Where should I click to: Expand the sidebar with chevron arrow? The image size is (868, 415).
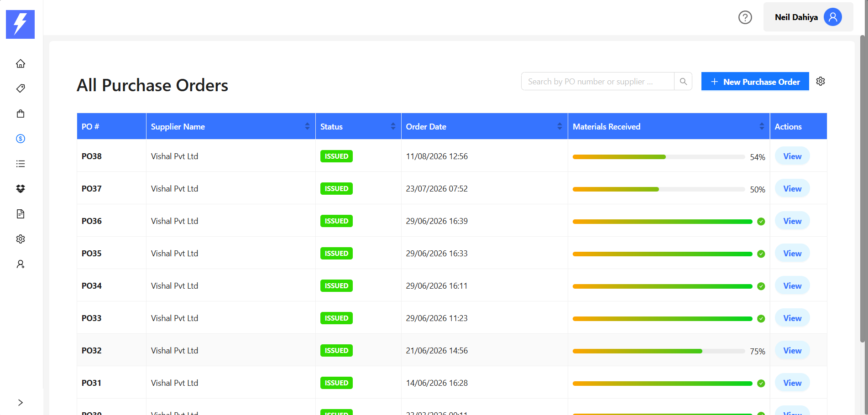click(21, 402)
